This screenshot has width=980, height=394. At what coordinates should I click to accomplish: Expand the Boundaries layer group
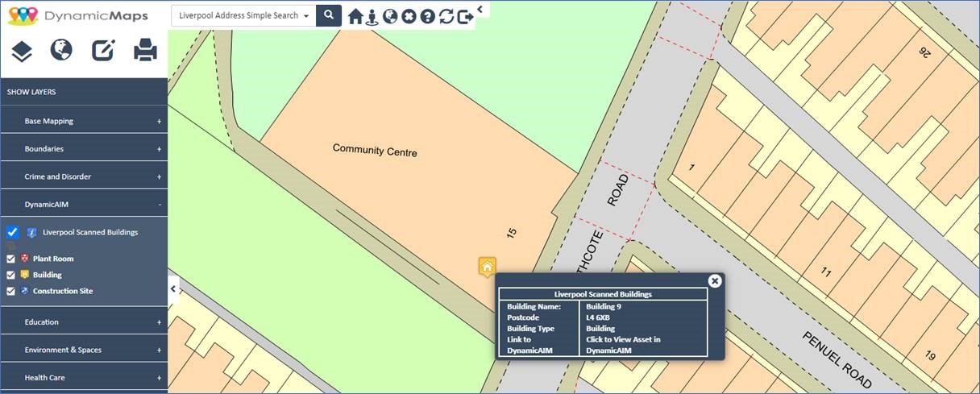(84, 148)
